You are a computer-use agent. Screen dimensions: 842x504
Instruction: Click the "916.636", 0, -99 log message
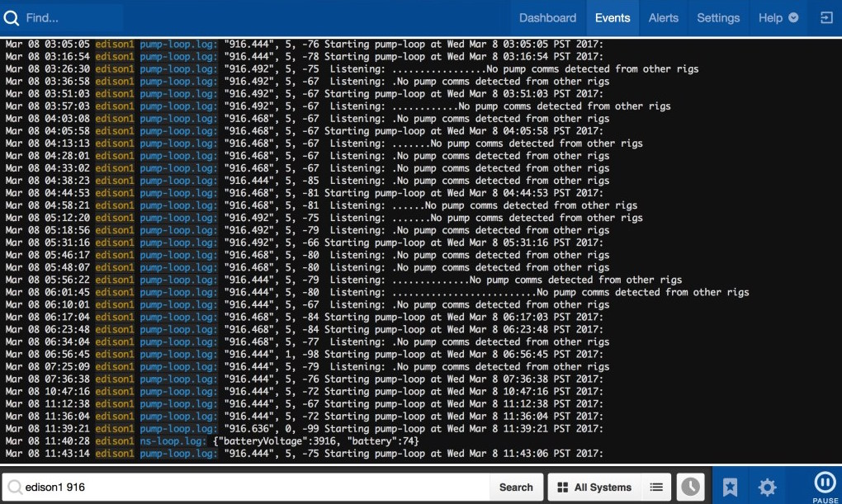tap(414, 429)
